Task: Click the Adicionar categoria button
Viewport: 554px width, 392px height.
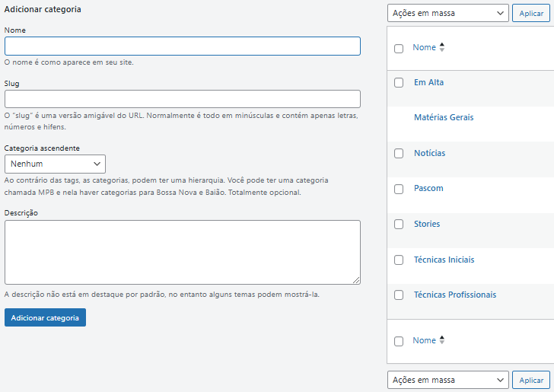Action: [x=45, y=317]
